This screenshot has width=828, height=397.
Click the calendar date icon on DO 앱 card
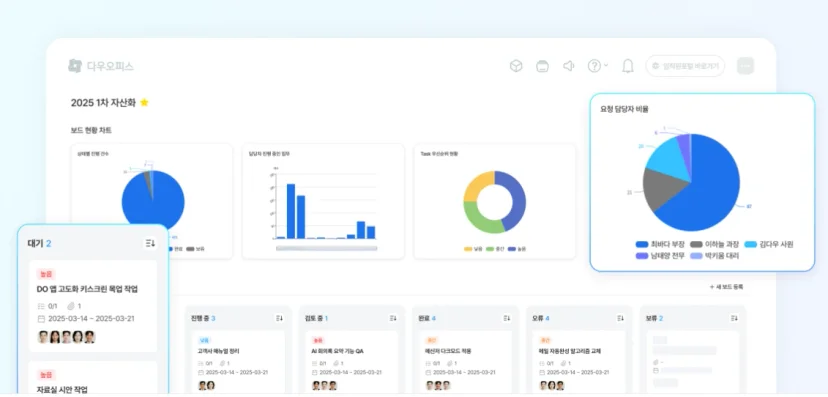(x=41, y=319)
